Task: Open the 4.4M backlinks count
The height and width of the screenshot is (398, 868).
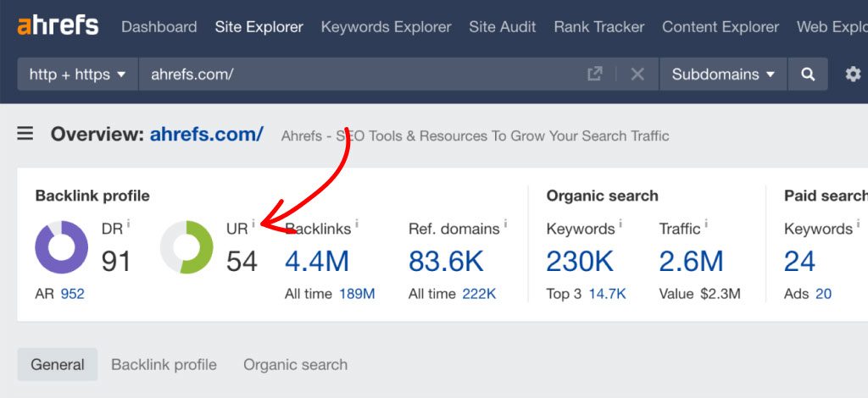Action: 317,262
